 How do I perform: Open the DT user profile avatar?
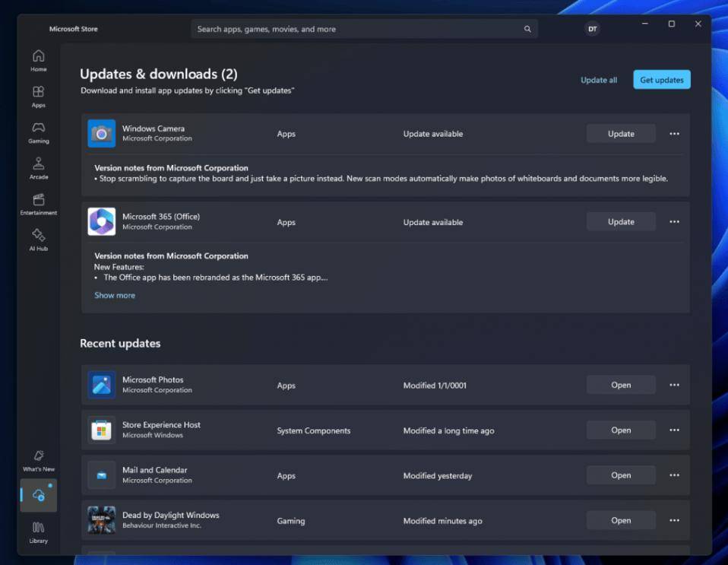593,29
